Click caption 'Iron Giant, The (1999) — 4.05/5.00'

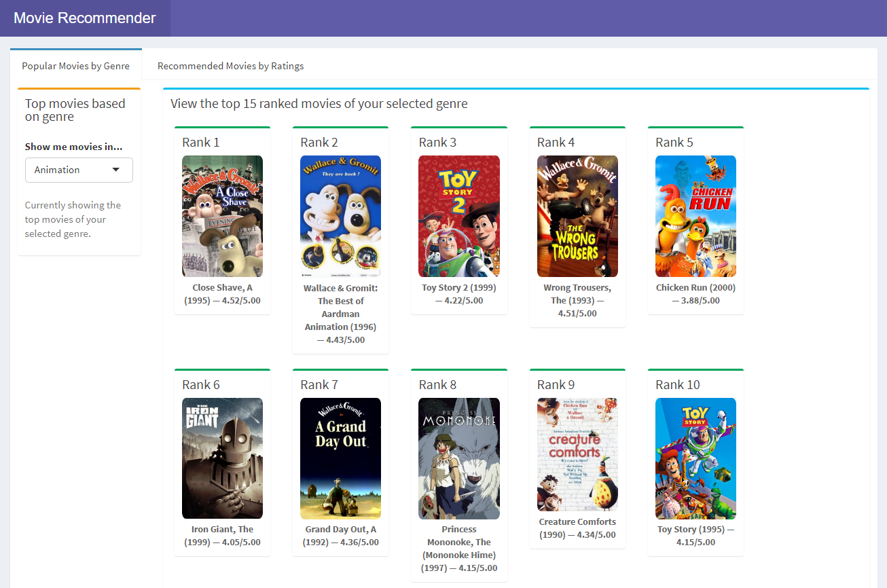223,536
